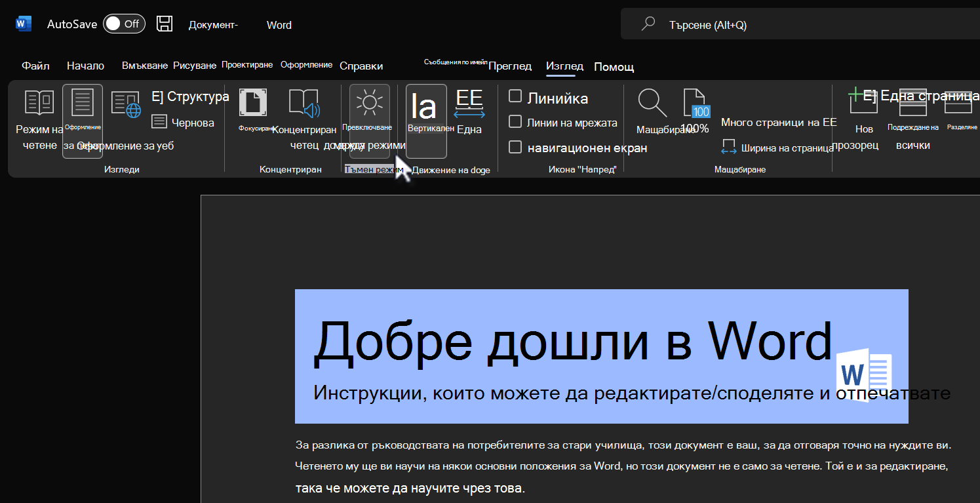Image resolution: width=980 pixels, height=503 pixels.
Task: Click the Save floppy disk icon
Action: (165, 24)
